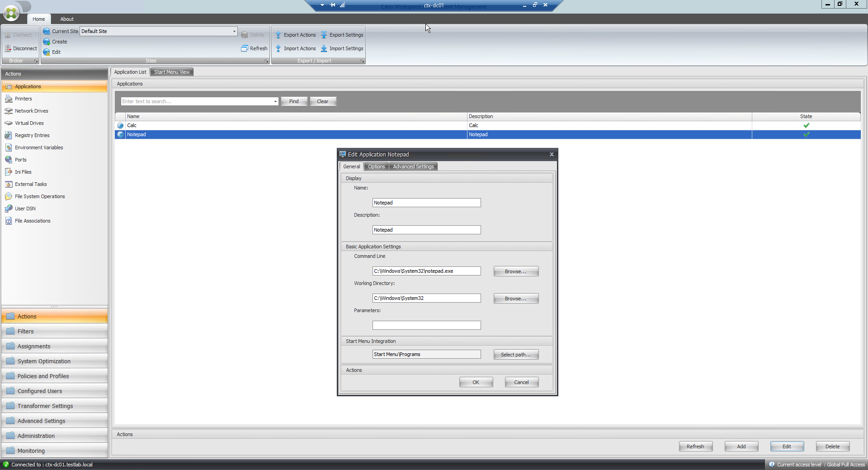Screen dimensions: 868x470
Task: Click the Import Actions icon
Action: tap(278, 48)
